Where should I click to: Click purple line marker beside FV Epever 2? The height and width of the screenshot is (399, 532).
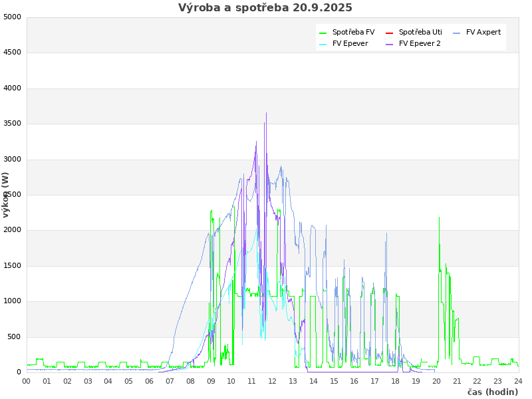coord(390,44)
